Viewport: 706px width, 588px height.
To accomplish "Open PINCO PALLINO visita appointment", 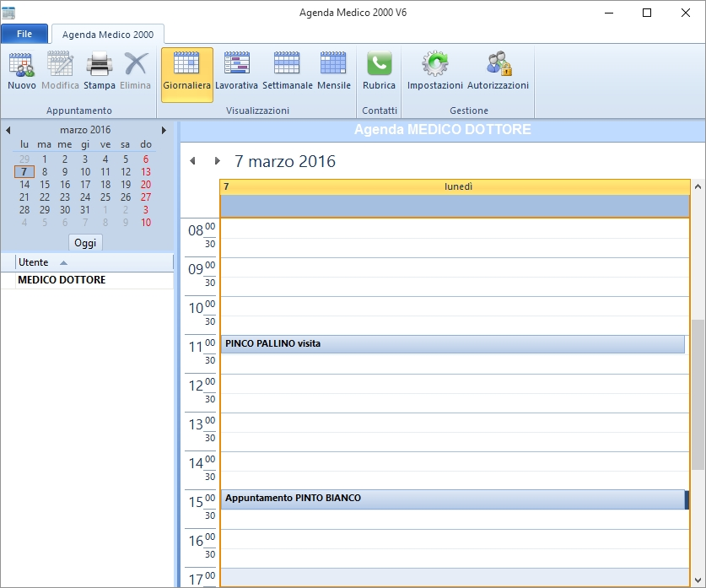I will (x=452, y=344).
